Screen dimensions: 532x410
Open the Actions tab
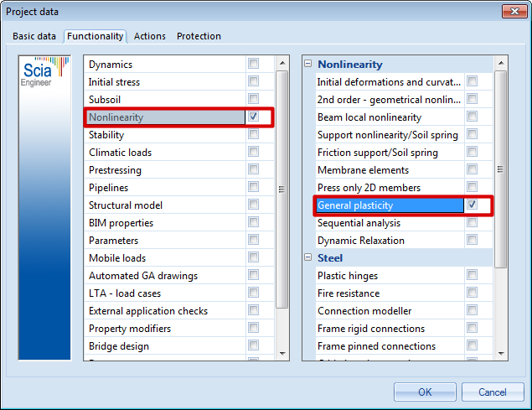tap(150, 36)
